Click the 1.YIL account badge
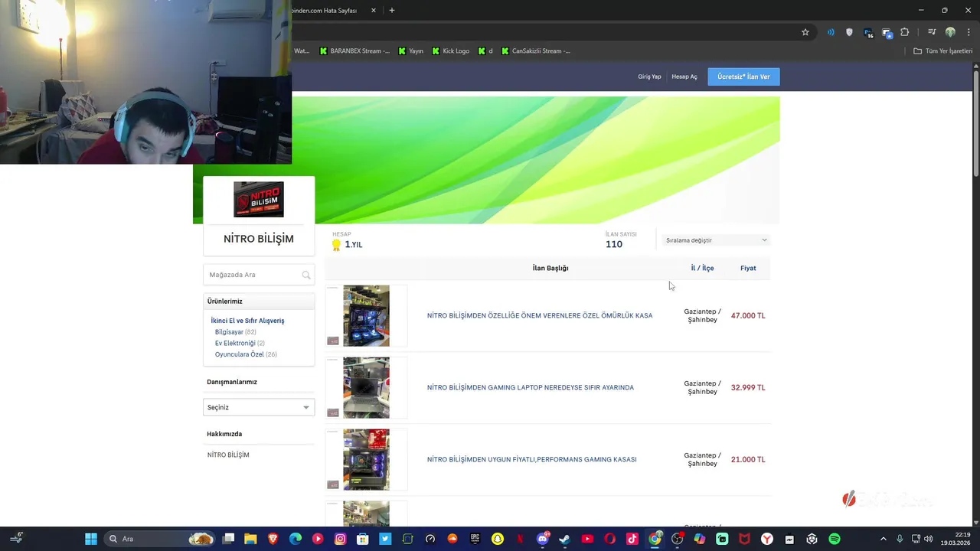 click(348, 245)
